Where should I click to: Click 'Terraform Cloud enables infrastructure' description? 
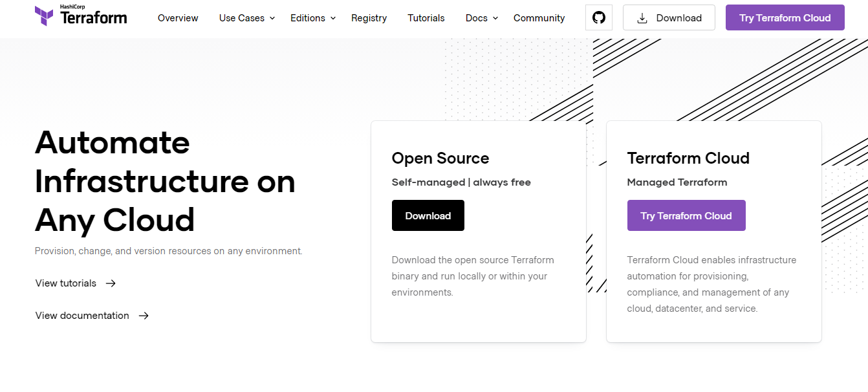[x=711, y=285]
